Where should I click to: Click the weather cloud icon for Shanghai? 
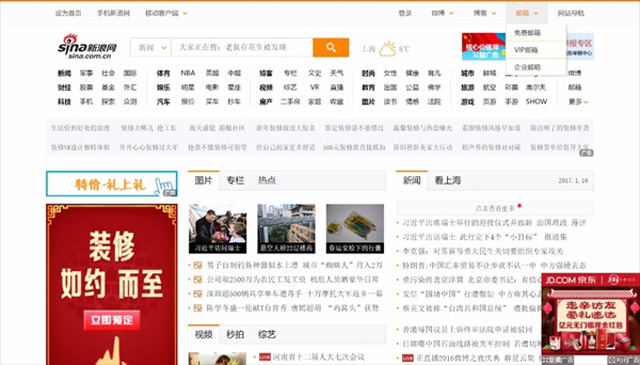(x=387, y=49)
